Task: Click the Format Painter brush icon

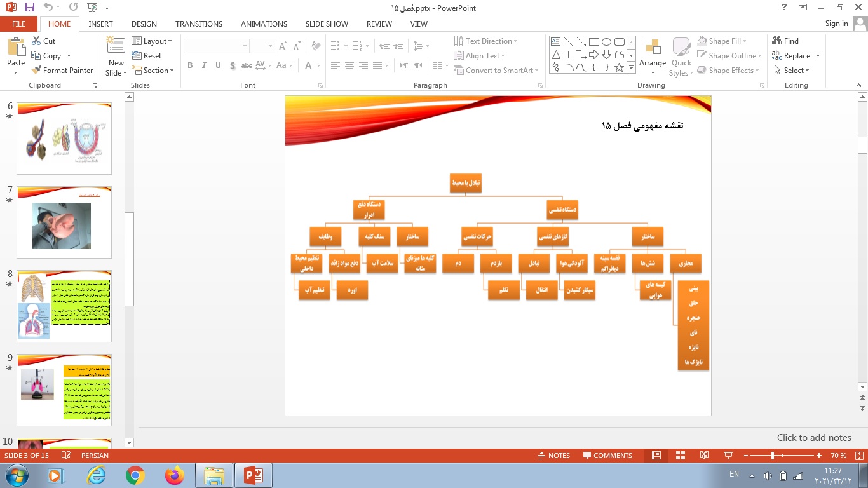Action: 37,71
